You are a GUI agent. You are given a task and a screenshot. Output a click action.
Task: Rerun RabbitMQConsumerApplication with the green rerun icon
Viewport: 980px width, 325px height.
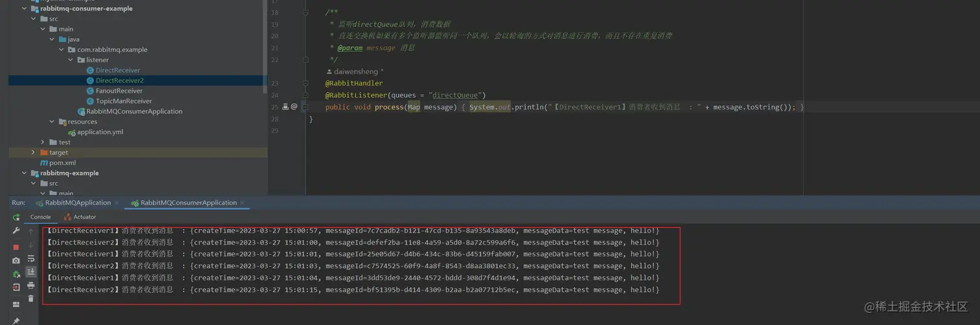point(16,218)
